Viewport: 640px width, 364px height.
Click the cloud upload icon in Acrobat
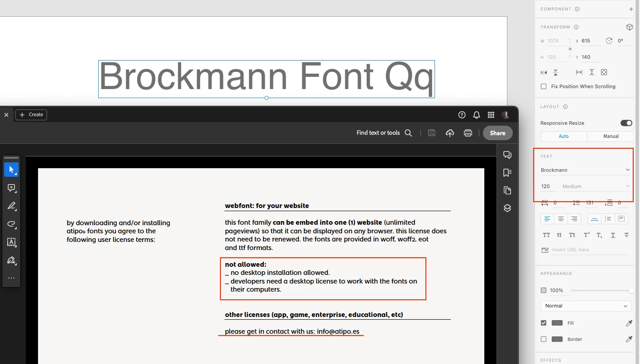pos(450,133)
